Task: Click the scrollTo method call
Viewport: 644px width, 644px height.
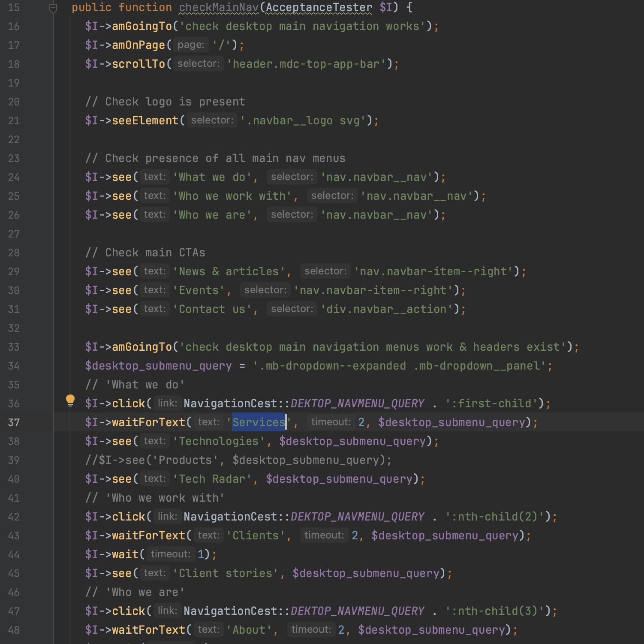Action: pyautogui.click(x=138, y=64)
